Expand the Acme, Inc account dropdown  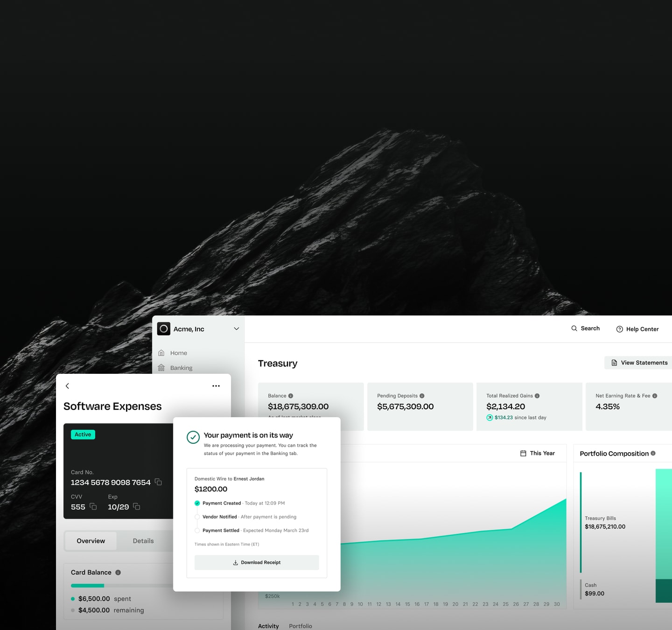(236, 329)
